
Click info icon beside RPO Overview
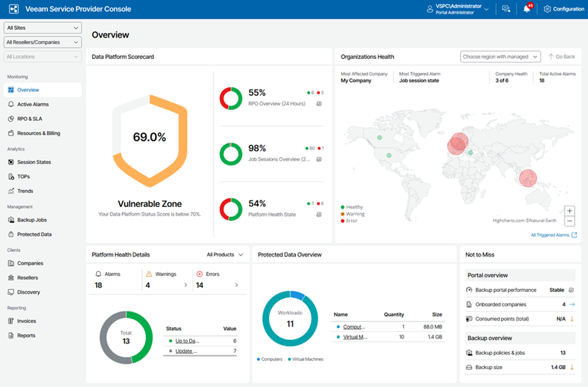tap(319, 103)
